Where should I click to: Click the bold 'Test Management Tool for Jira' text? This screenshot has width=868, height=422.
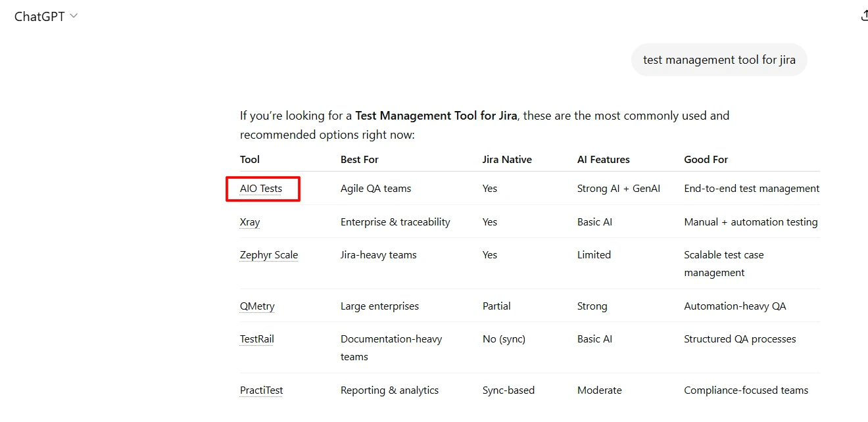437,116
